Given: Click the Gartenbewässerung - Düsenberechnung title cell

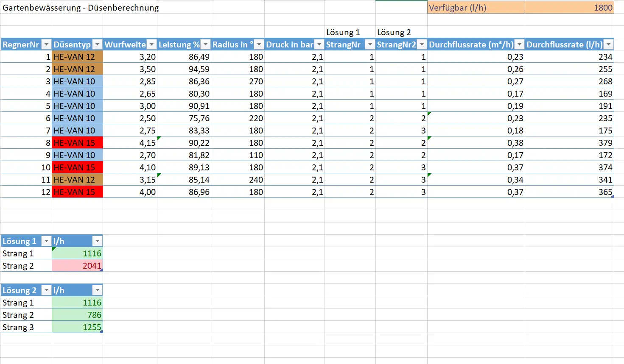Looking at the screenshot, I should pyautogui.click(x=81, y=8).
